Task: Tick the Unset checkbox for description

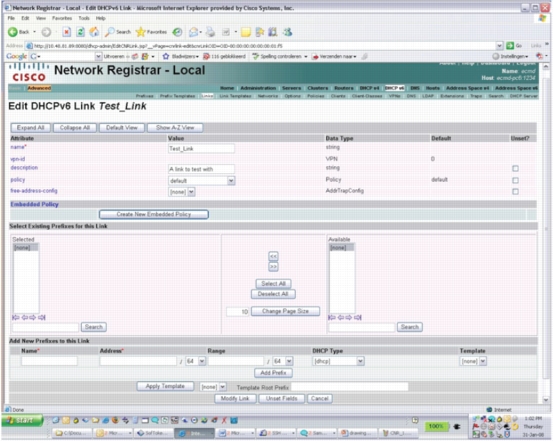Action: pos(515,169)
